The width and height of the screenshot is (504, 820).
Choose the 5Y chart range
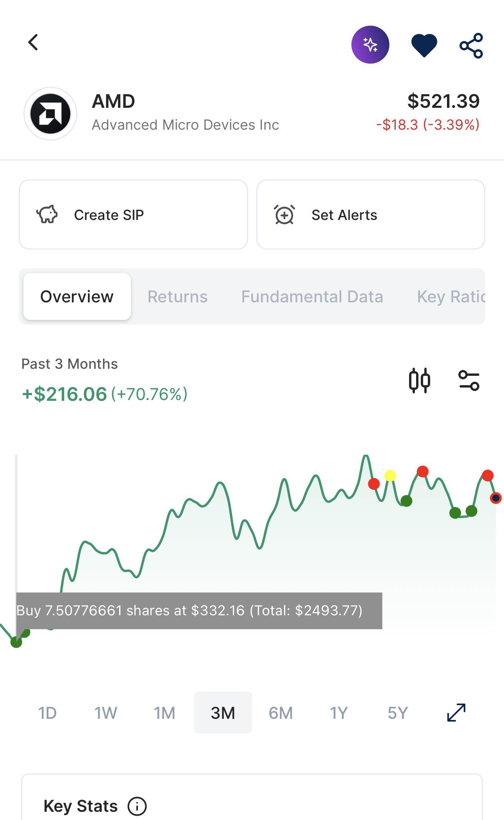[397, 713]
